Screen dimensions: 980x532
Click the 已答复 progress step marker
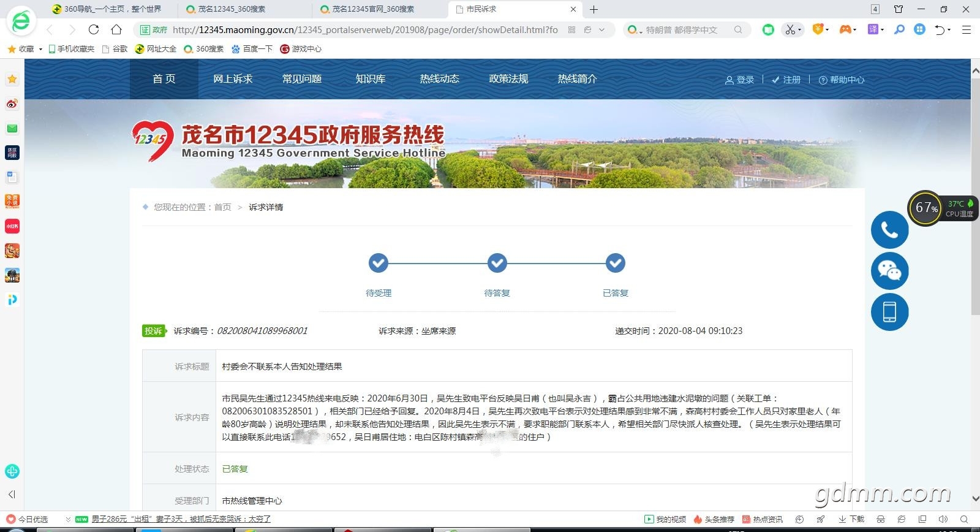point(615,263)
